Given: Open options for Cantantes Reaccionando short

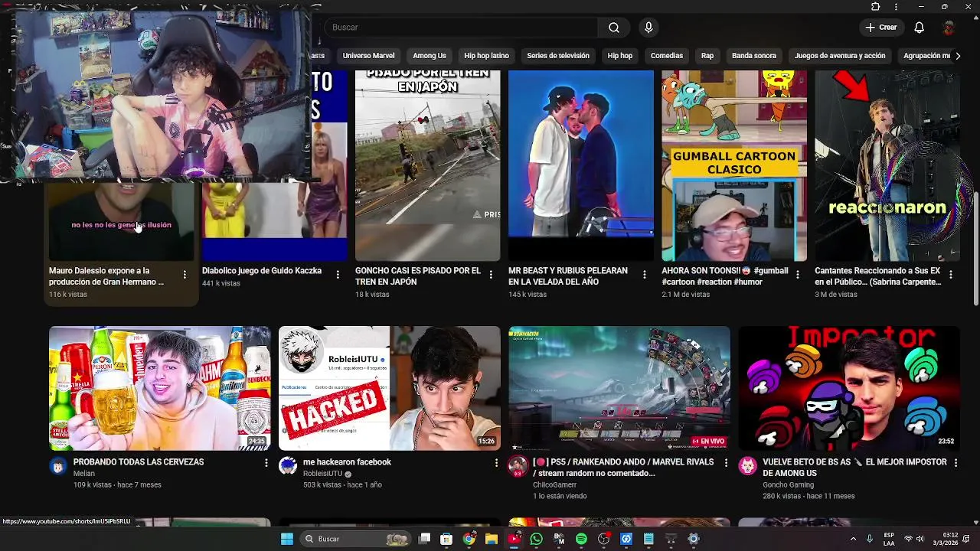Looking at the screenshot, I should coord(950,275).
